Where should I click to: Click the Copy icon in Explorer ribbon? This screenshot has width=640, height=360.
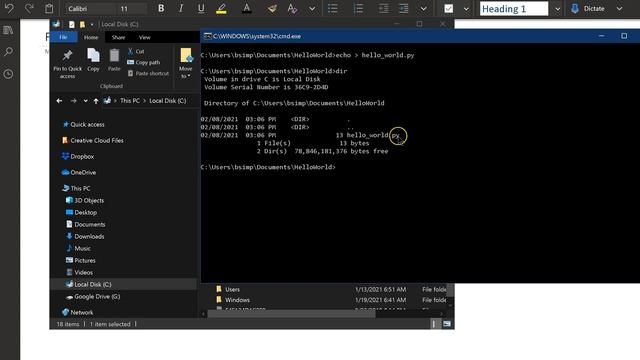click(x=93, y=60)
